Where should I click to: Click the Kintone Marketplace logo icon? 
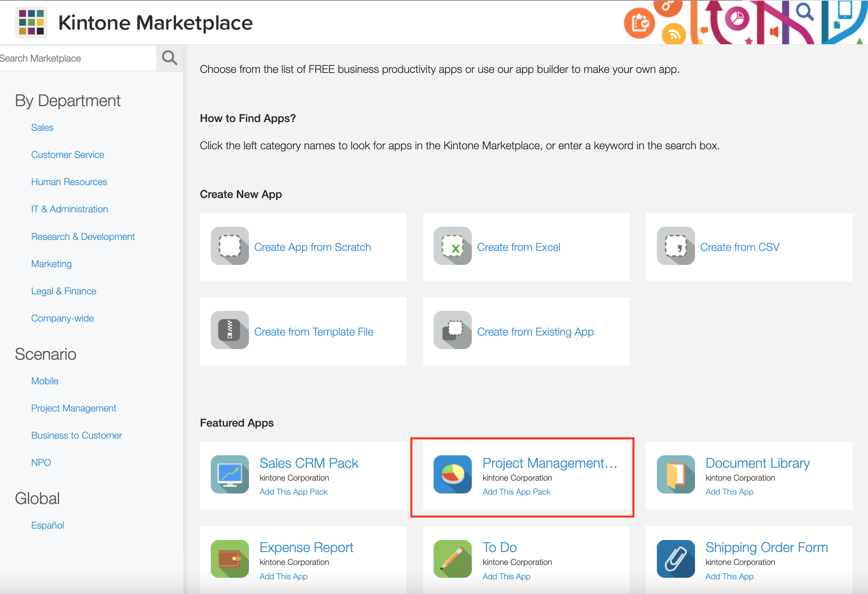pyautogui.click(x=32, y=22)
